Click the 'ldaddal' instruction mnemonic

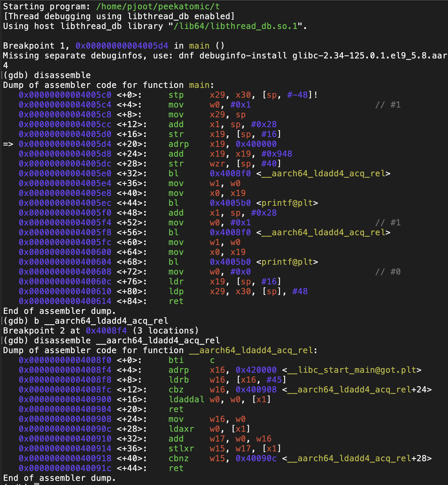186,399
